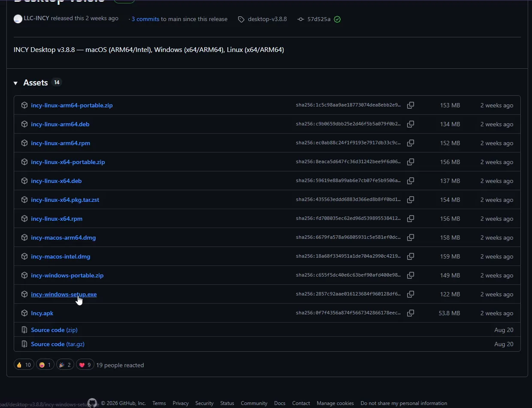Image resolution: width=532 pixels, height=408 pixels.
Task: Open the Privacy footer link
Action: pyautogui.click(x=181, y=403)
